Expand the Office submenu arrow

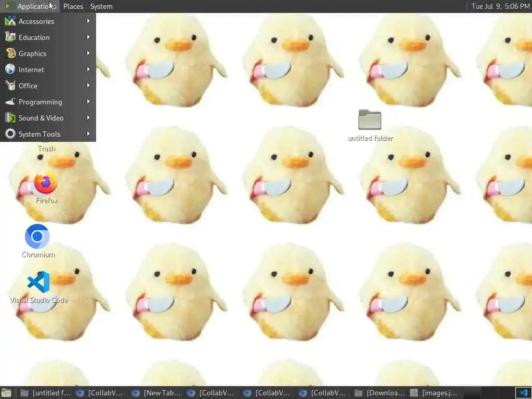(88, 86)
